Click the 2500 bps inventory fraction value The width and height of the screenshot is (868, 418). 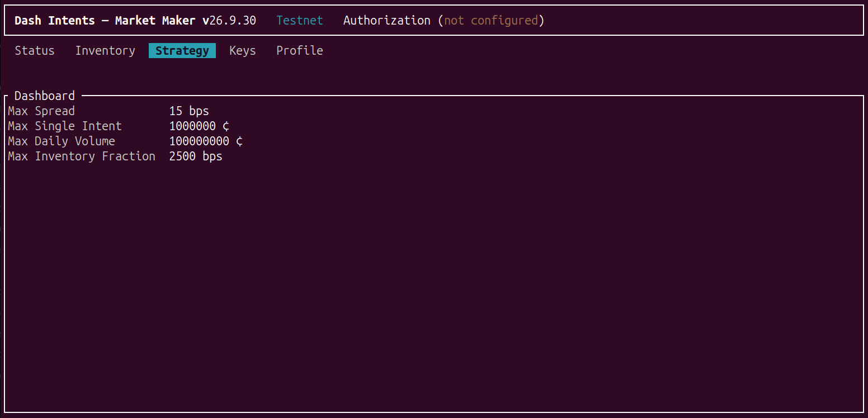[x=196, y=156]
